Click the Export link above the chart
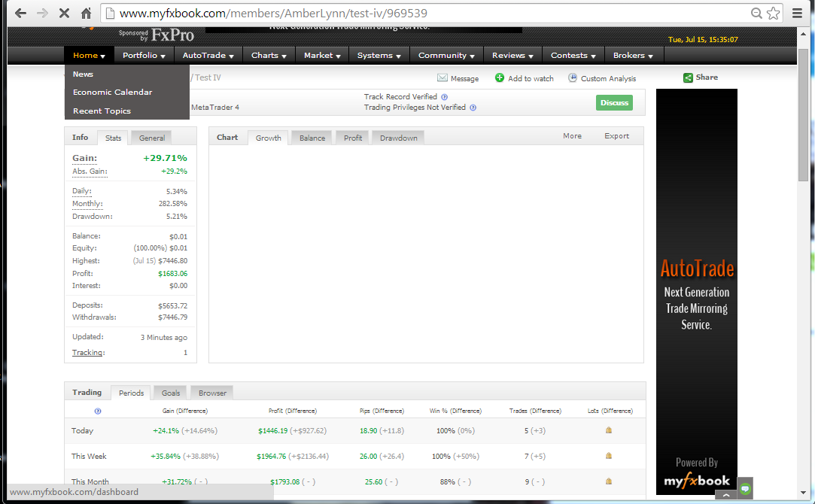 (x=616, y=135)
